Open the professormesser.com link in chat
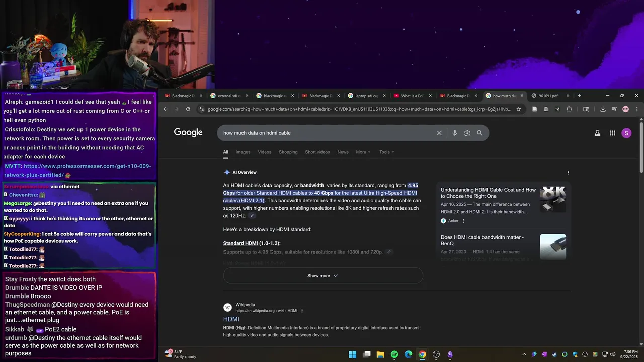The image size is (644, 362). [x=78, y=171]
